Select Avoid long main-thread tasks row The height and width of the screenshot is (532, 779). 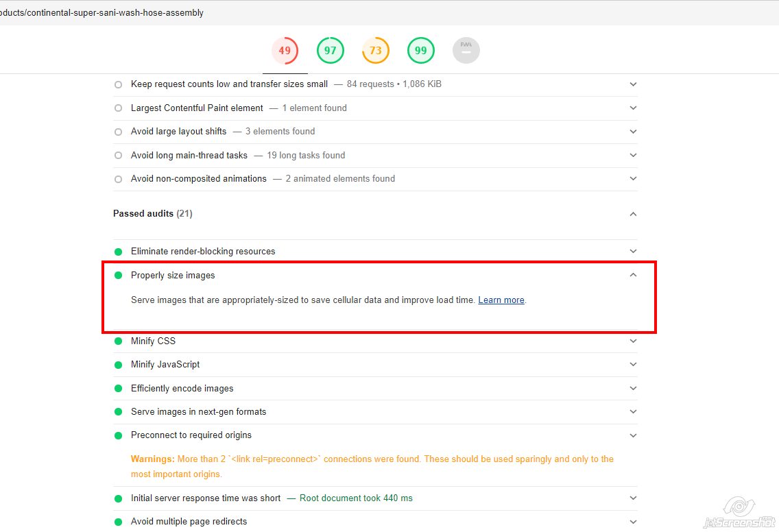(189, 156)
